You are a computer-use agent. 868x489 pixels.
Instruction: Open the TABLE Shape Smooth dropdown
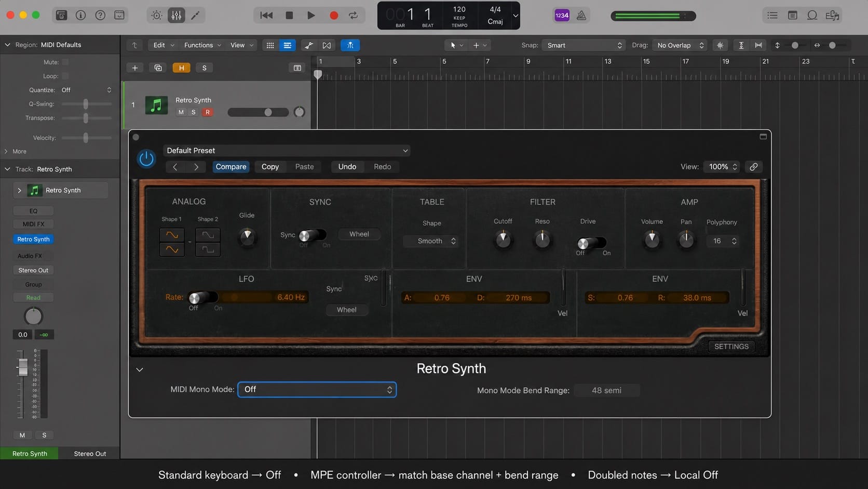(430, 241)
